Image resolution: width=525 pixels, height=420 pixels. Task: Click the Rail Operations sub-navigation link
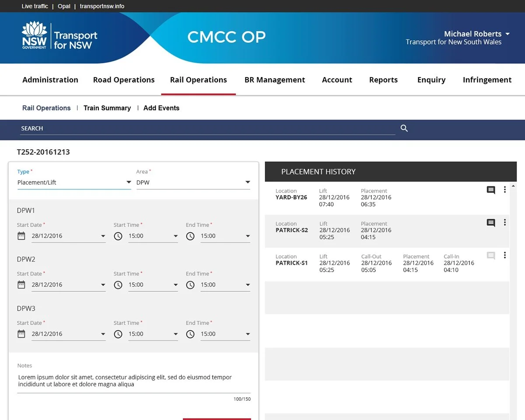46,108
